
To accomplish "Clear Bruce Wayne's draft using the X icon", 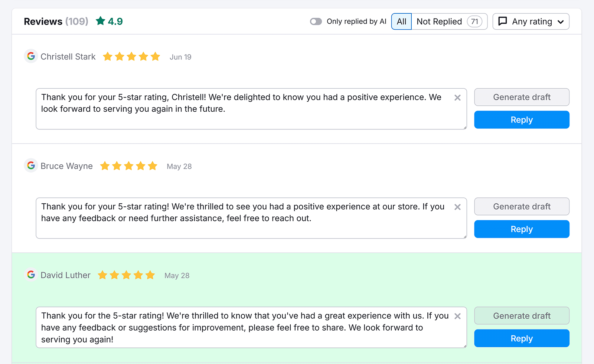I will click(x=457, y=207).
